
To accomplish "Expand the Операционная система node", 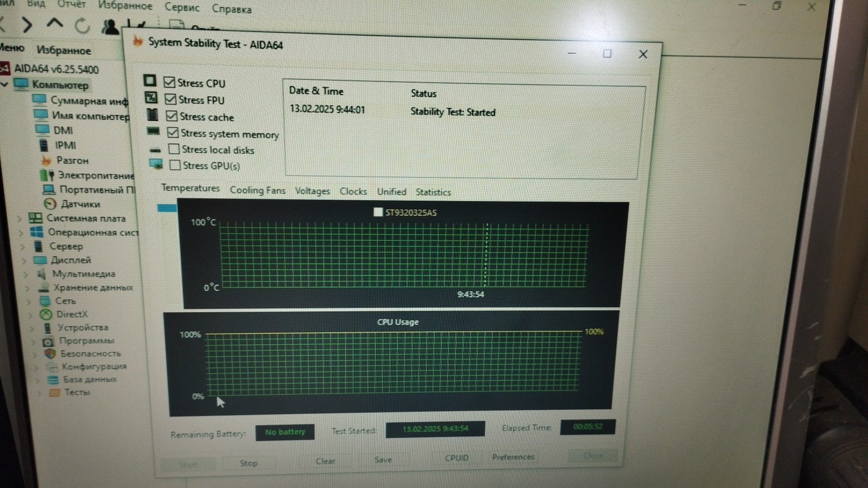I will [x=21, y=233].
